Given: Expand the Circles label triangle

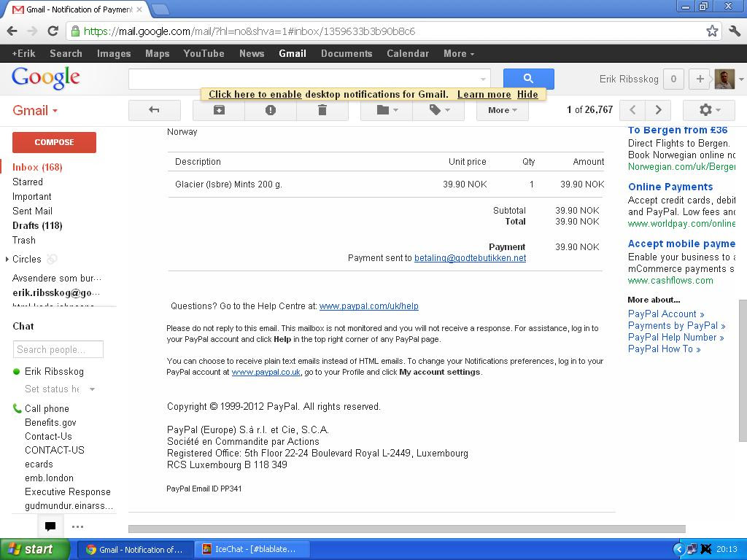Looking at the screenshot, I should [7, 259].
